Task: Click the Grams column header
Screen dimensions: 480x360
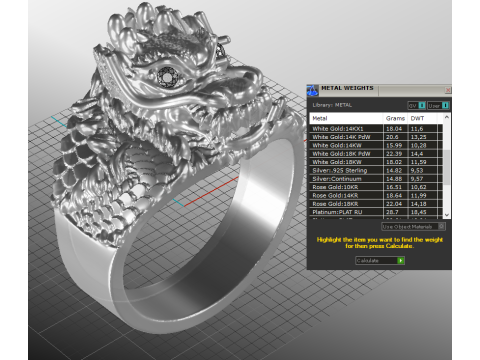Action: pos(395,118)
